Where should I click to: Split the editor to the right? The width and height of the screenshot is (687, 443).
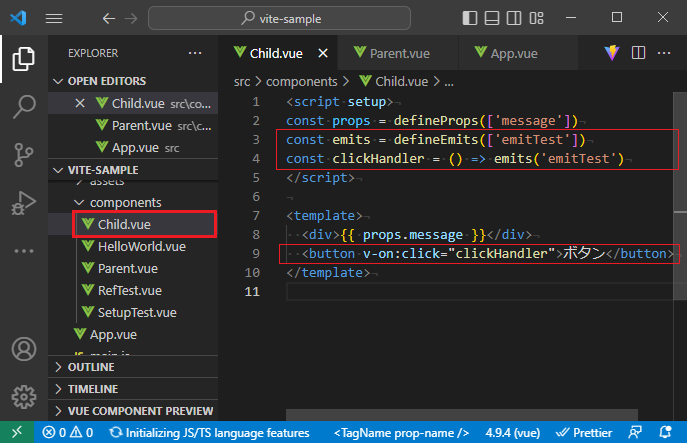tap(638, 53)
